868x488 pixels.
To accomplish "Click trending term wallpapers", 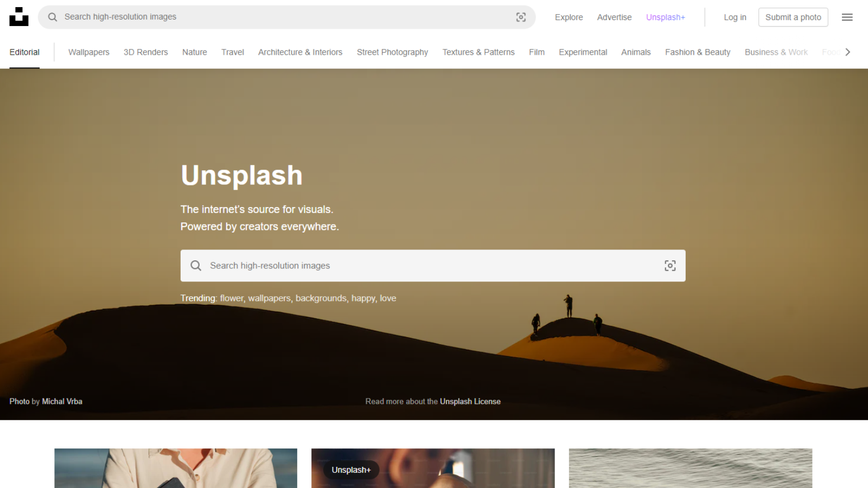I will click(x=270, y=298).
